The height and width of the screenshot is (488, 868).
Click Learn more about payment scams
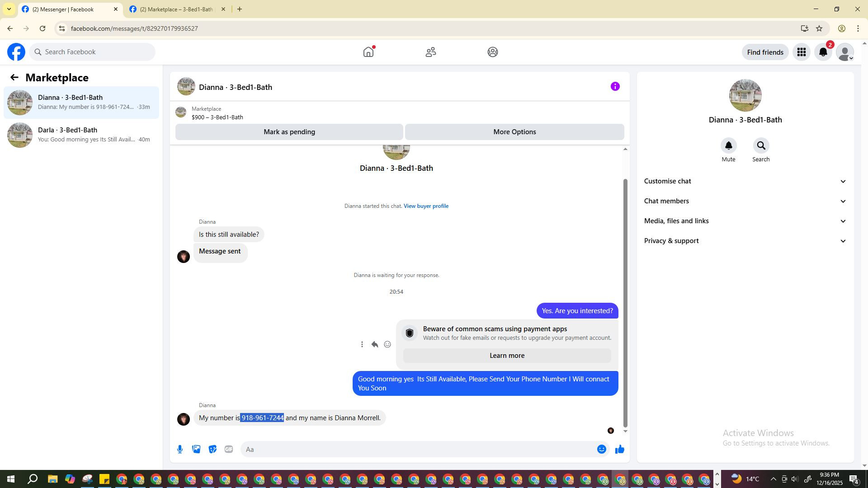click(x=507, y=356)
